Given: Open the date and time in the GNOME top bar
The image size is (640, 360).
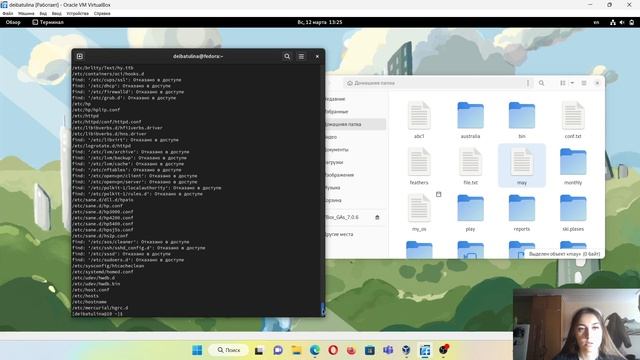Looking at the screenshot, I should [x=320, y=22].
